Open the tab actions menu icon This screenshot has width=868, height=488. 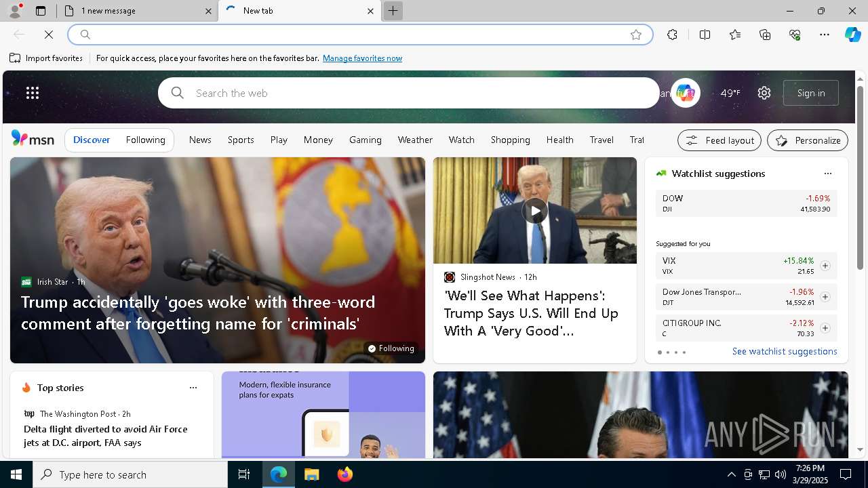point(41,11)
